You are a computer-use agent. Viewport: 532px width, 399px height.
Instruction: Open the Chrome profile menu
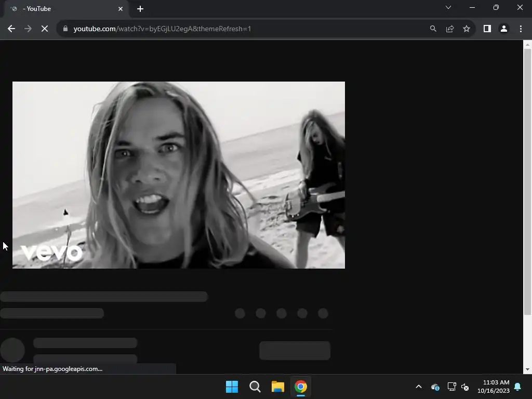click(504, 29)
